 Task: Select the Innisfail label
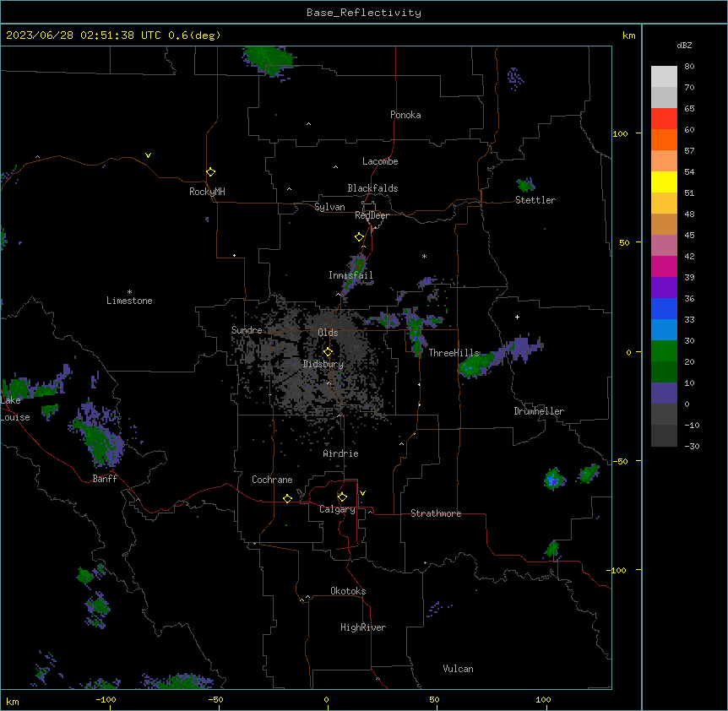coord(350,275)
